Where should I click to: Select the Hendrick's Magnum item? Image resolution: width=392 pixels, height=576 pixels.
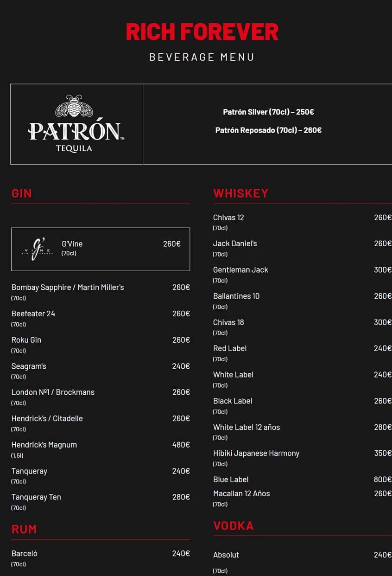tap(44, 445)
